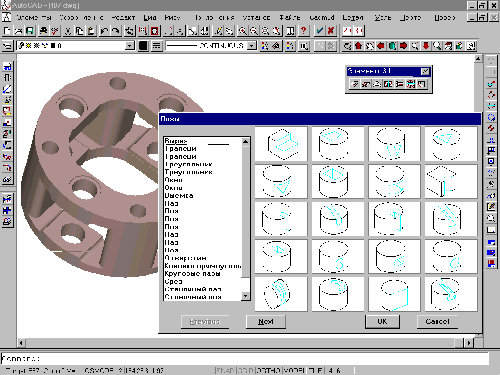
Task: Click the red left-arrow view icon
Action: point(381,46)
